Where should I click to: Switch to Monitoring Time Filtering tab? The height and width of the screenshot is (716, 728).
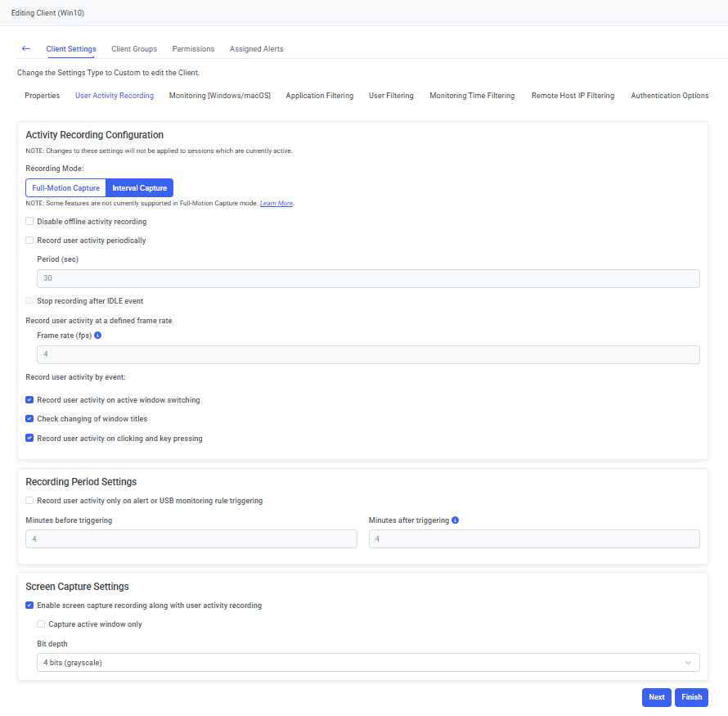point(472,96)
